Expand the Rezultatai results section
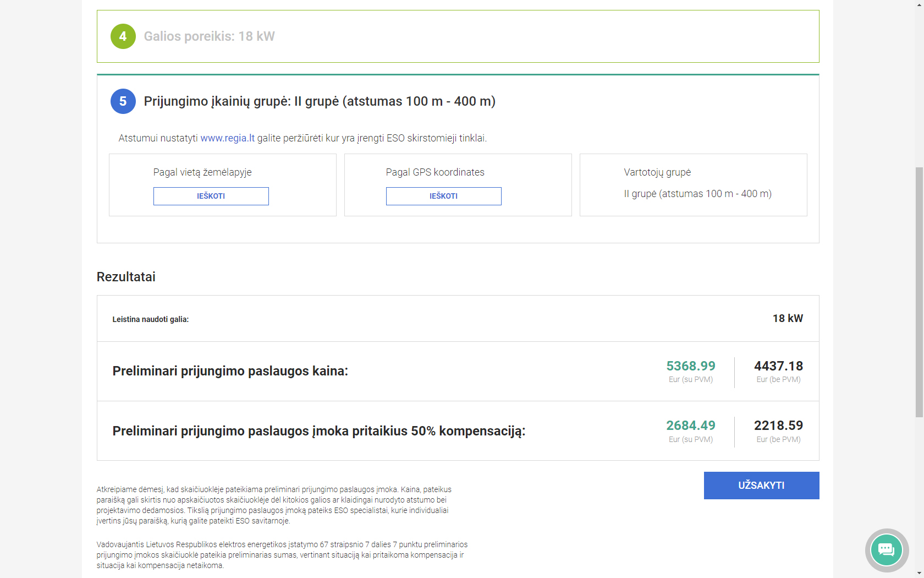The width and height of the screenshot is (924, 578). click(x=126, y=277)
